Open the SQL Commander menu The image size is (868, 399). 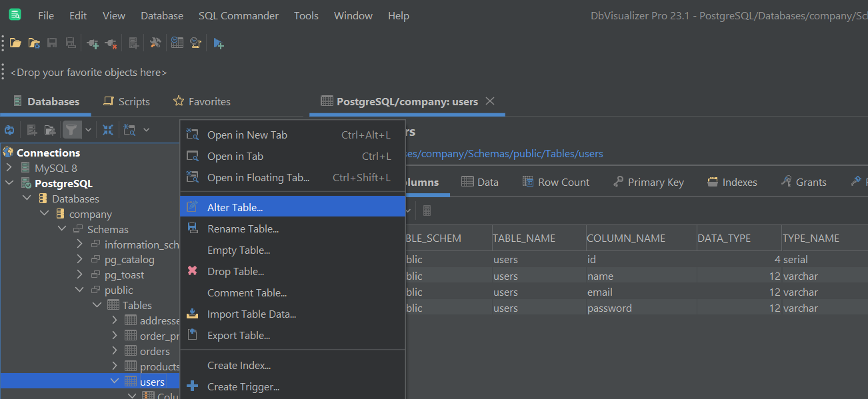coord(238,15)
